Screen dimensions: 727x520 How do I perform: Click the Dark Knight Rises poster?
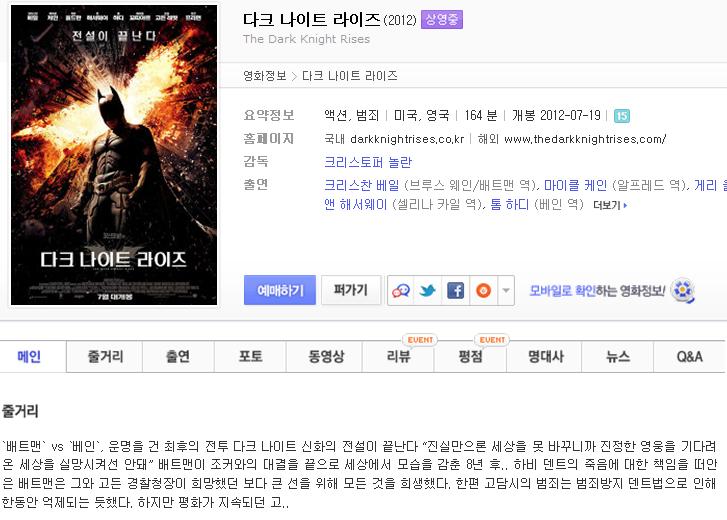114,155
